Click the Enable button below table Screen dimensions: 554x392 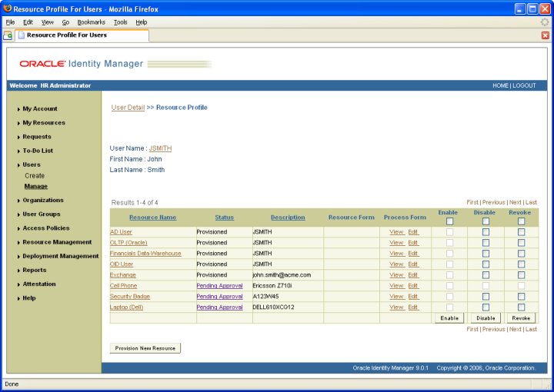(x=449, y=318)
